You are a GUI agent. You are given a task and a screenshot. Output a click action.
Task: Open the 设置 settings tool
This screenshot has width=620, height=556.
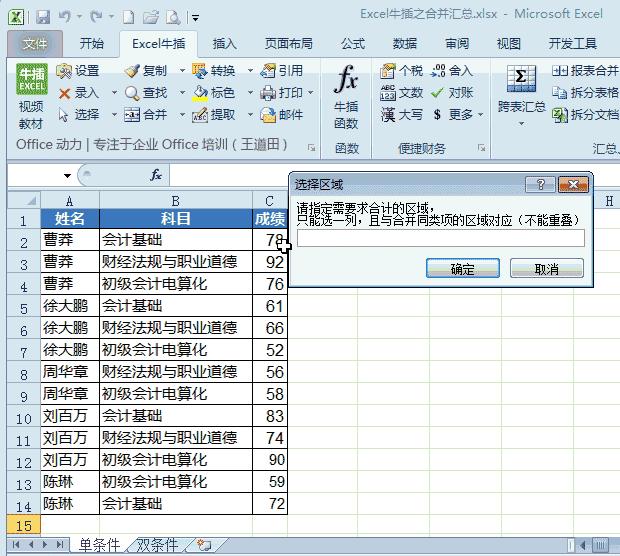pyautogui.click(x=78, y=71)
